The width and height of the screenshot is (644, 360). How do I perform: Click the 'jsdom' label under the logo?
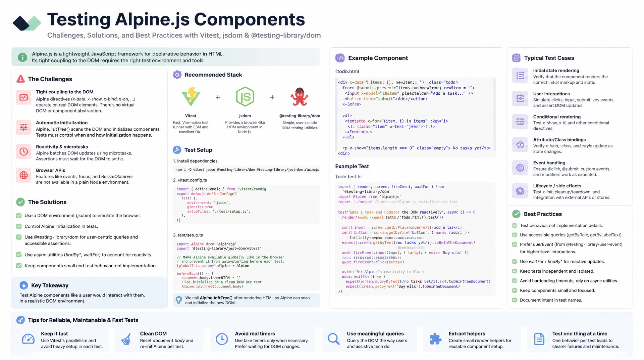pos(245,116)
